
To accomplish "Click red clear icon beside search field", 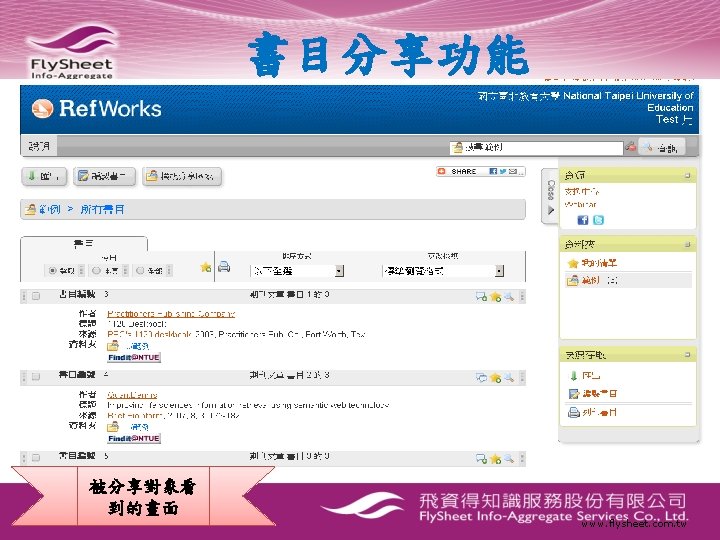I will point(631,147).
